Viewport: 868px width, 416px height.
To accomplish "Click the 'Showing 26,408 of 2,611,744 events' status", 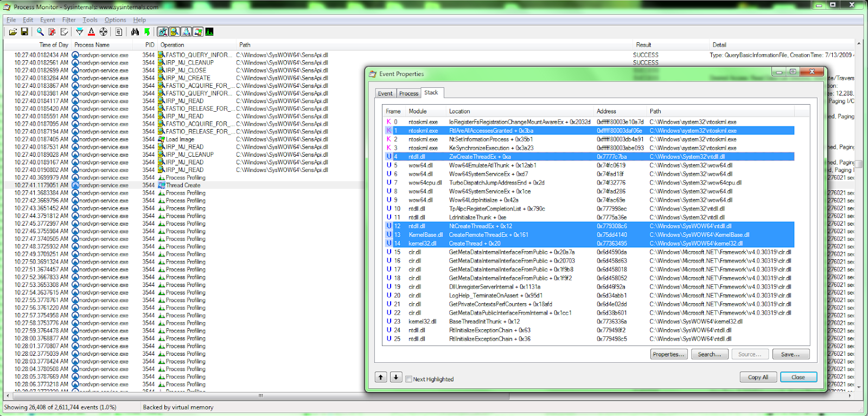I will coord(60,407).
